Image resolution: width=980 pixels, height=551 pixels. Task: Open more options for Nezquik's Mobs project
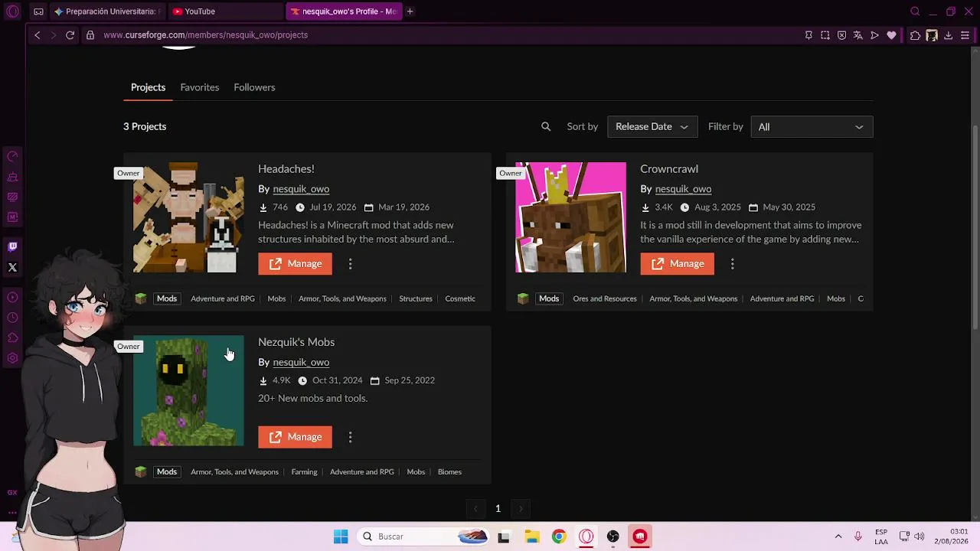pyautogui.click(x=350, y=437)
